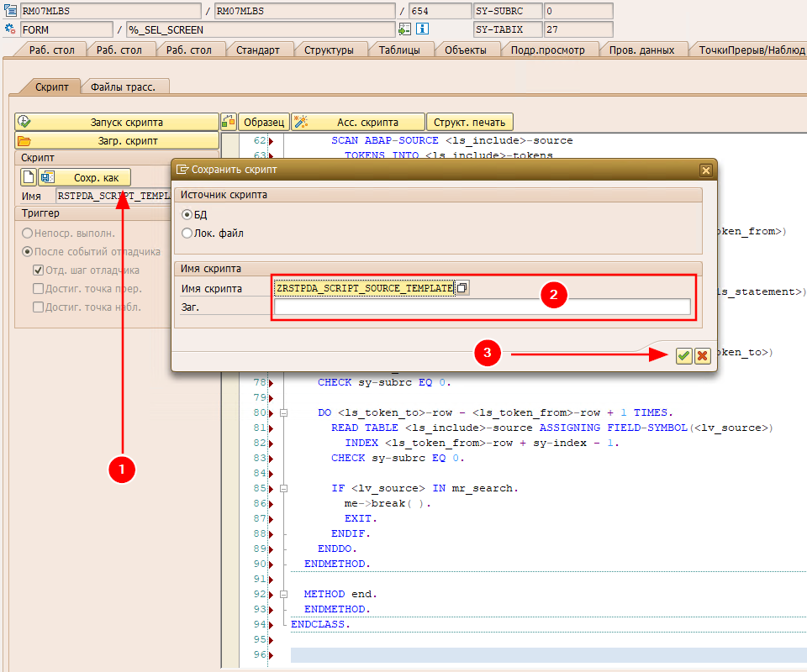Image resolution: width=807 pixels, height=672 pixels.
Task: Open the Асс. скрипта wizard button
Action: click(x=357, y=122)
